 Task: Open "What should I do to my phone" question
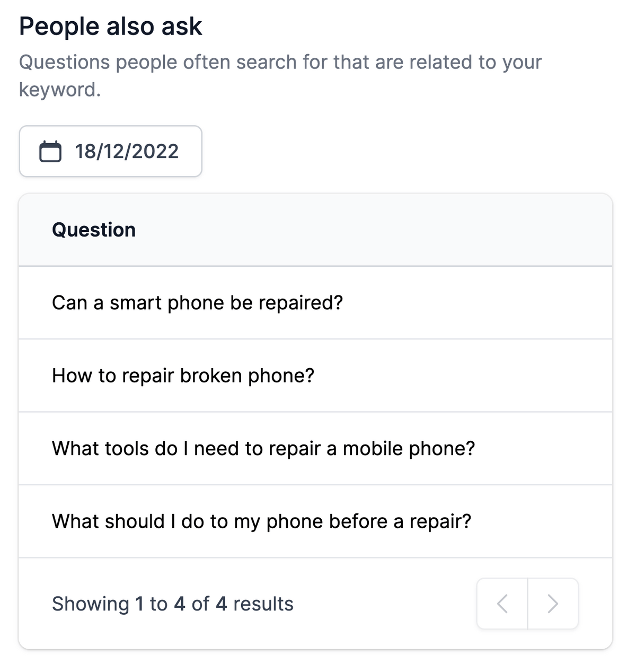pyautogui.click(x=315, y=521)
